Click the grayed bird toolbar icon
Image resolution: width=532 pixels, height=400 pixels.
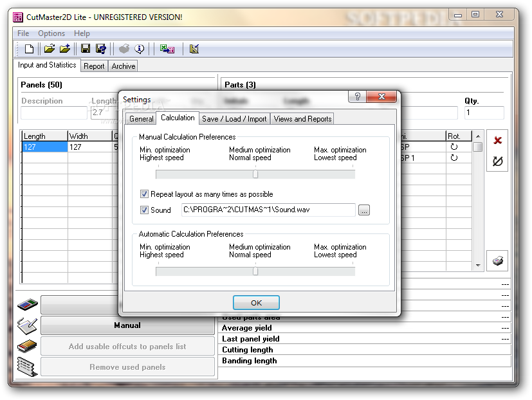(x=124, y=49)
